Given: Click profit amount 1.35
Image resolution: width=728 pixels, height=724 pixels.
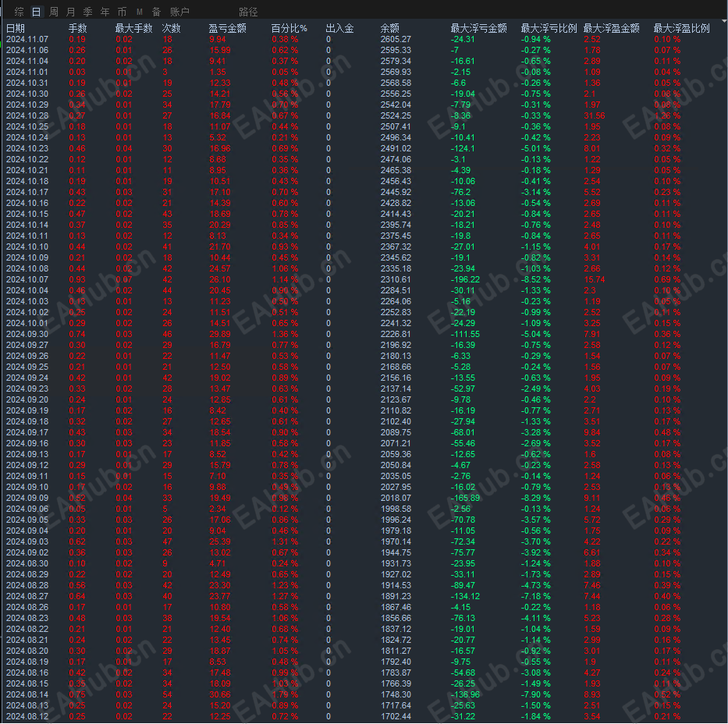Looking at the screenshot, I should pos(218,72).
